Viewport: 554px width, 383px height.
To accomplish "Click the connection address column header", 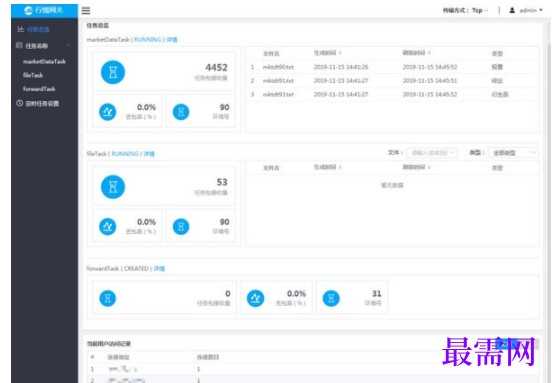I will coord(118,357).
